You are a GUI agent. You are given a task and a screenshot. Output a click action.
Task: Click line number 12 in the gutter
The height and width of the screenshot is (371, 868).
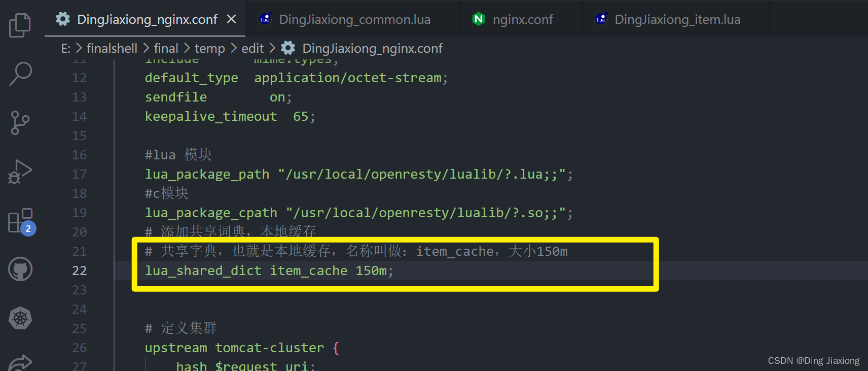(79, 78)
